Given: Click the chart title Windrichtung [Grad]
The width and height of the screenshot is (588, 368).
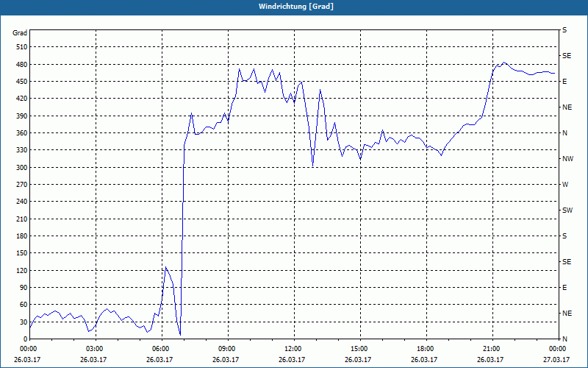Looking at the screenshot, I should 296,7.
